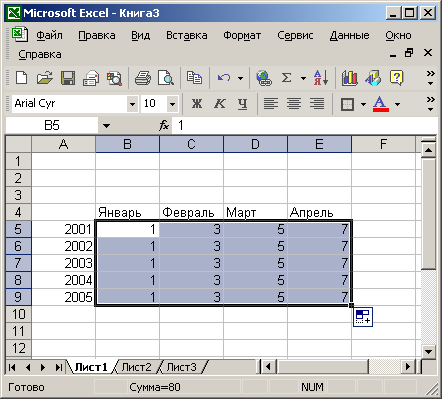Click the Copy icon
The height and width of the screenshot is (399, 442).
[x=195, y=78]
